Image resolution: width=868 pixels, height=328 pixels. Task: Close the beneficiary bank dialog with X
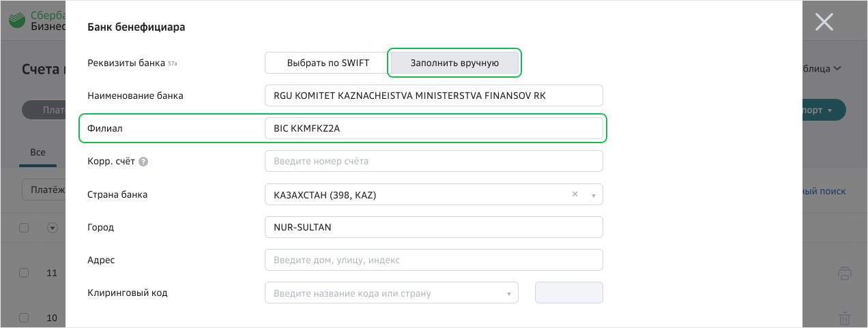(824, 23)
